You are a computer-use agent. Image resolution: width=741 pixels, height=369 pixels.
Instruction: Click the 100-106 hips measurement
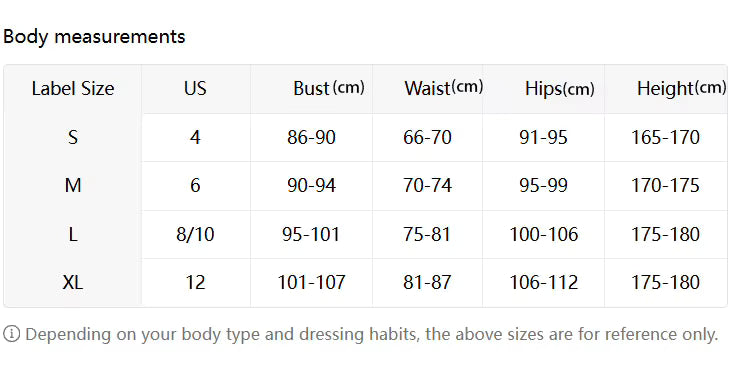point(543,234)
